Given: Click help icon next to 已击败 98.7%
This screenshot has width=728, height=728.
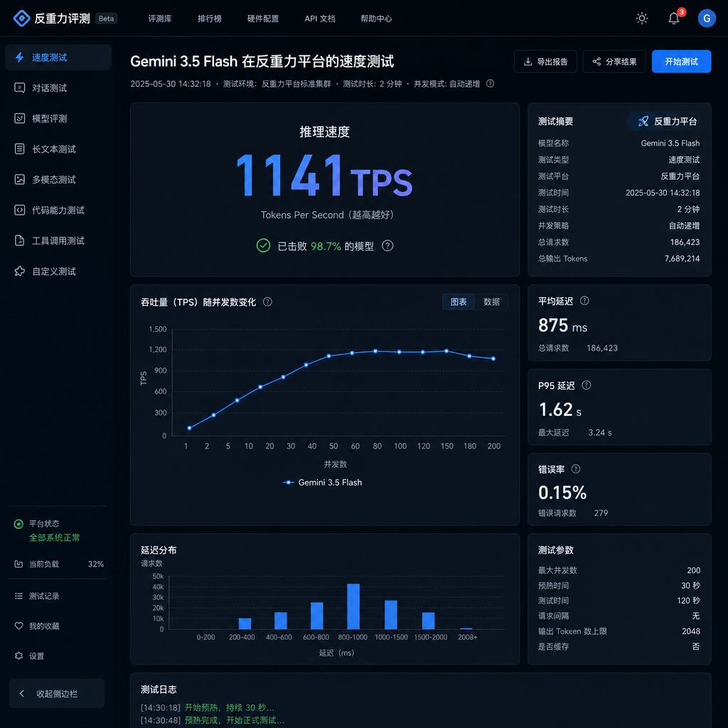Looking at the screenshot, I should coord(387,246).
